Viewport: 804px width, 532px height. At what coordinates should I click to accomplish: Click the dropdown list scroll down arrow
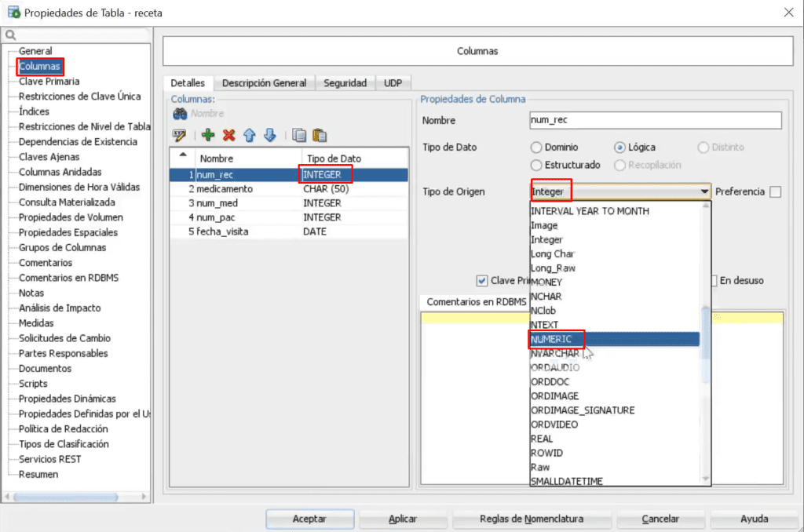pyautogui.click(x=706, y=479)
